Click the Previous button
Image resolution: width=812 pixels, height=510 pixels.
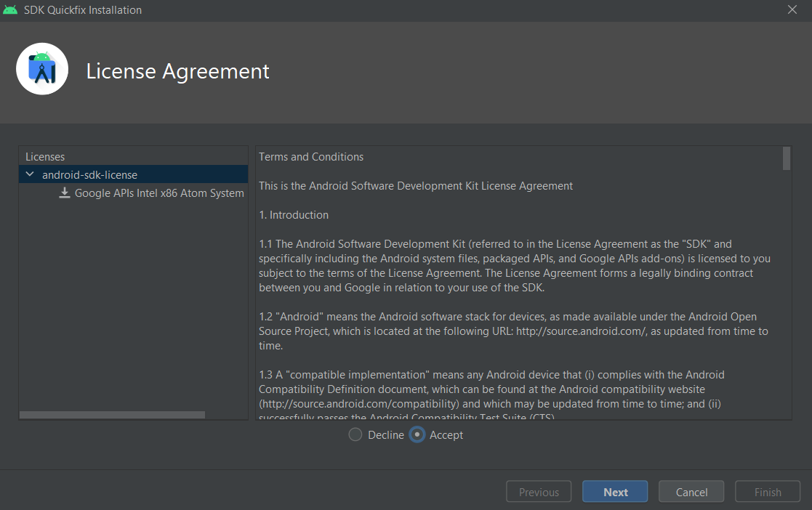point(539,491)
